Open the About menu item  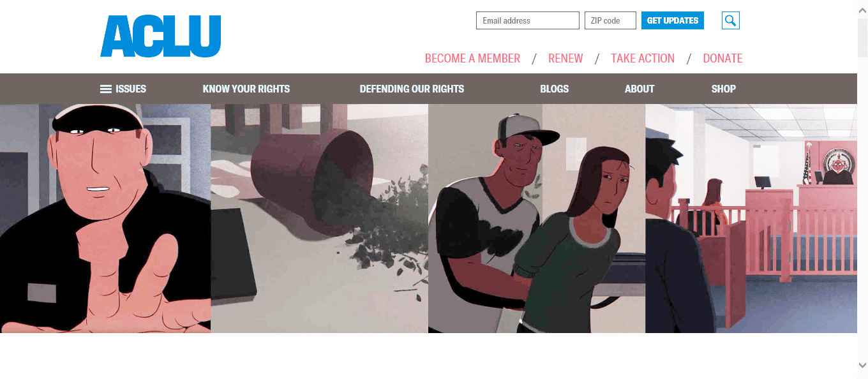point(640,89)
